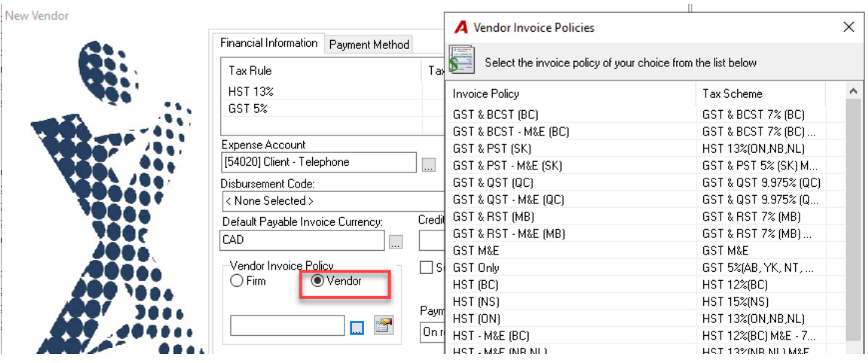Click the HST 15%(NS) tax scheme cell
868x363 pixels.
click(x=736, y=302)
